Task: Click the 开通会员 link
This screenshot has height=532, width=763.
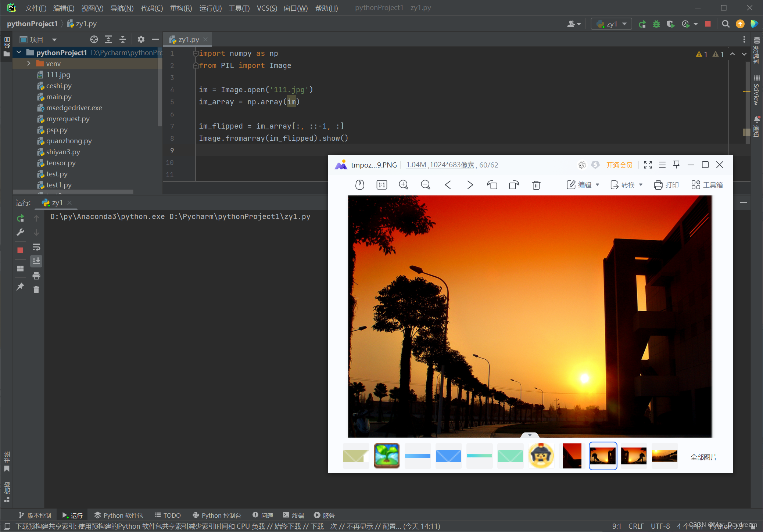Action: click(x=619, y=165)
